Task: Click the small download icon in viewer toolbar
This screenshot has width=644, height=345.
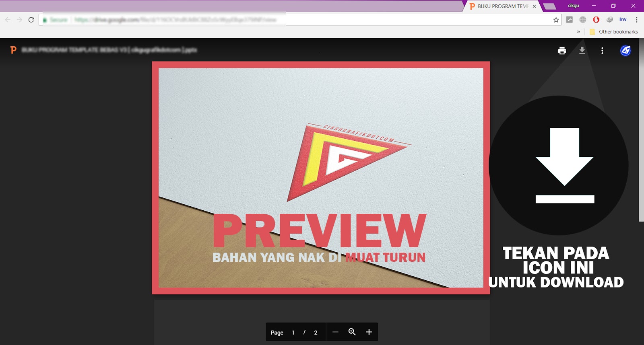Action: pyautogui.click(x=582, y=51)
